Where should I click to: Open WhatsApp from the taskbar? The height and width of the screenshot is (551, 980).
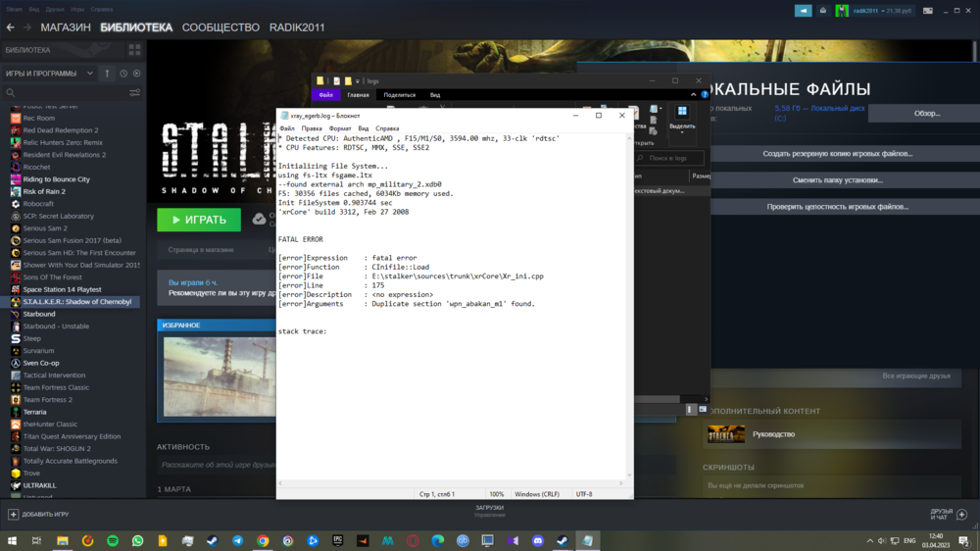click(137, 540)
